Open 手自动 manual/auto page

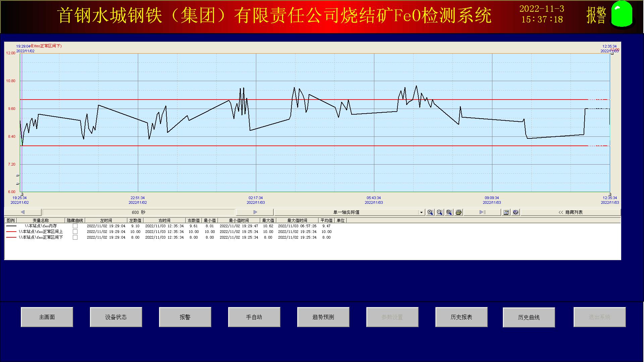(x=254, y=317)
